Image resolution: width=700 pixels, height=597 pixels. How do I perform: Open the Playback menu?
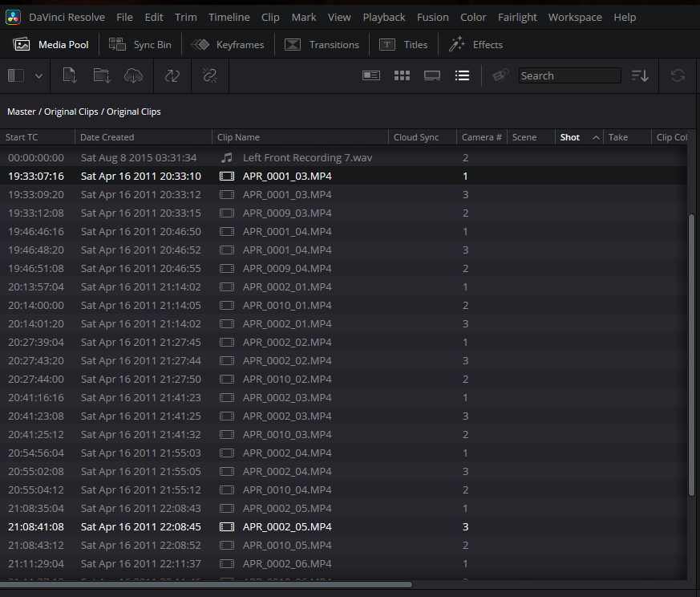coord(384,18)
